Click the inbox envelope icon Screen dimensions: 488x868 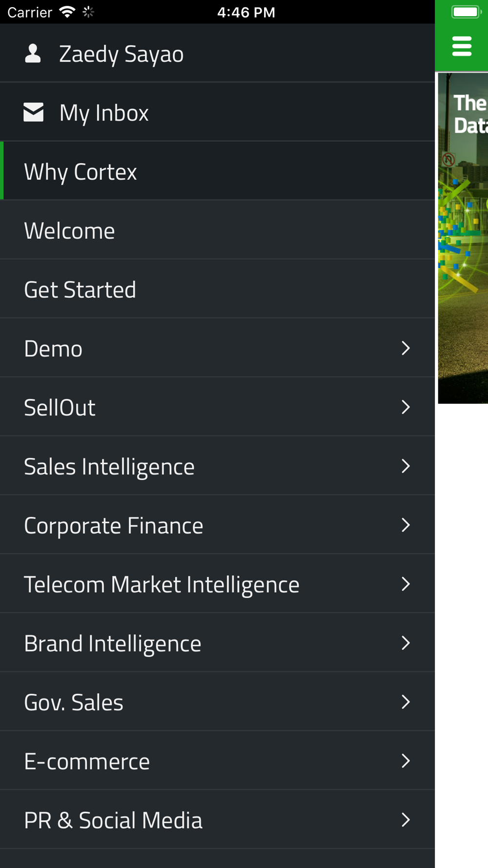34,112
